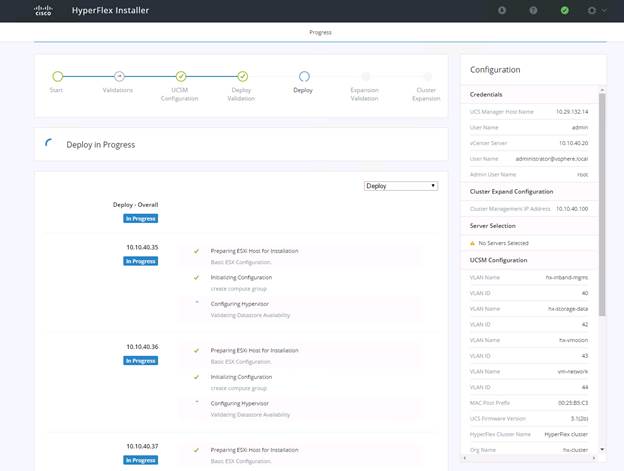Click the Configuration panel heading
Screen dimensions: 624x471
[495, 70]
